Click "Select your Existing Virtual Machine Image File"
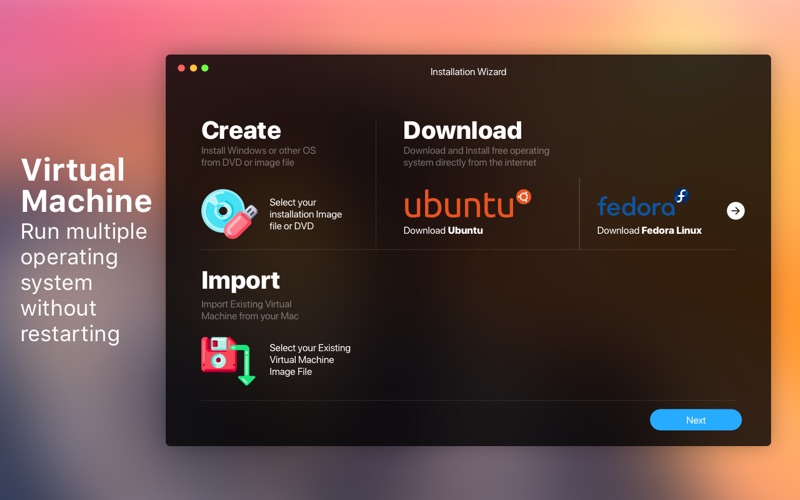The width and height of the screenshot is (800, 500). [310, 360]
